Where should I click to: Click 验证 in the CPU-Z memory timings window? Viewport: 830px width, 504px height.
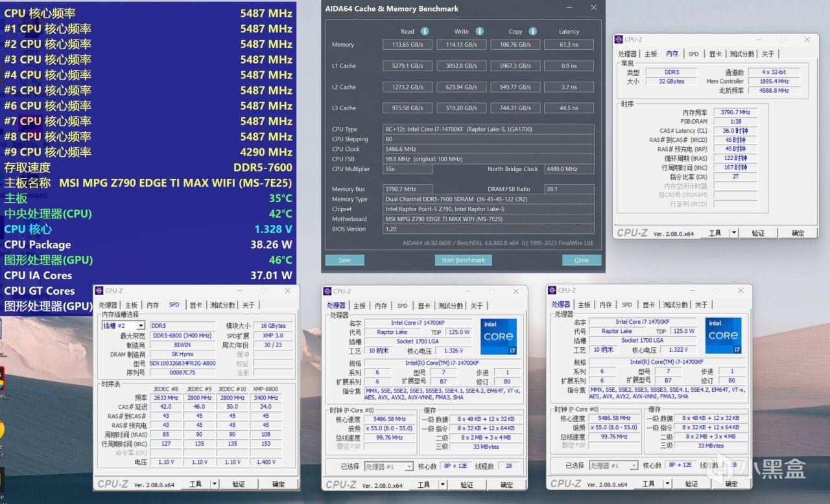click(x=757, y=233)
